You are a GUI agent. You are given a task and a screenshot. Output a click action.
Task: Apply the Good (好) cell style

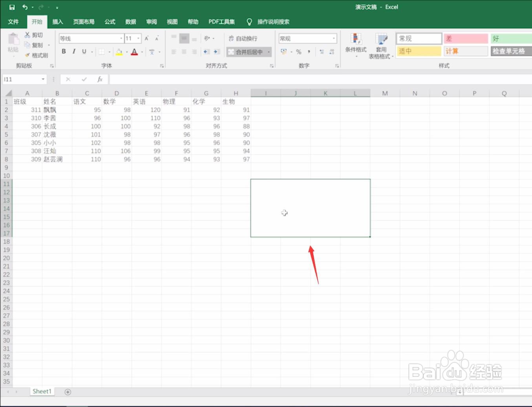[x=511, y=38]
